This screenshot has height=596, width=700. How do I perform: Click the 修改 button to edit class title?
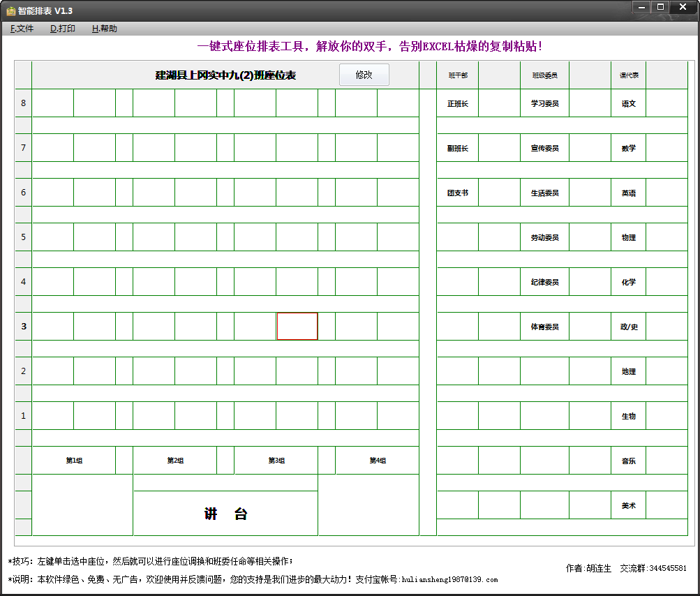click(364, 75)
